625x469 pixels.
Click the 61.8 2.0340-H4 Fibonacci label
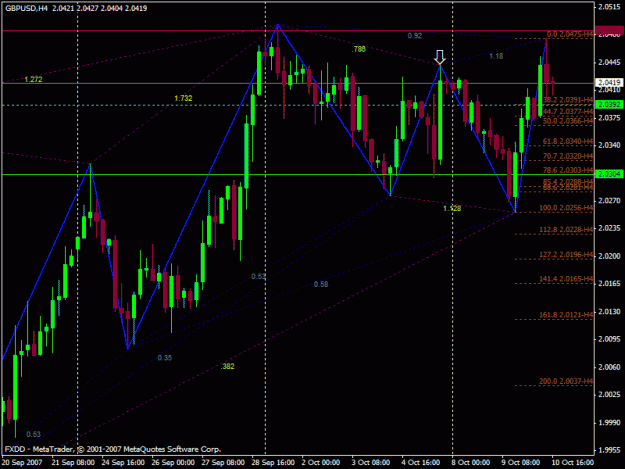coord(568,141)
